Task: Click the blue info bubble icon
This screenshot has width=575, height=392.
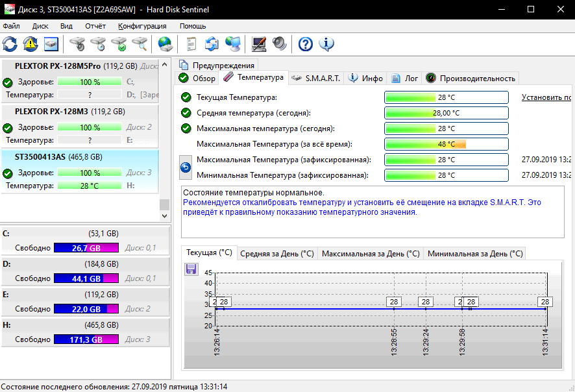Action: (326, 44)
